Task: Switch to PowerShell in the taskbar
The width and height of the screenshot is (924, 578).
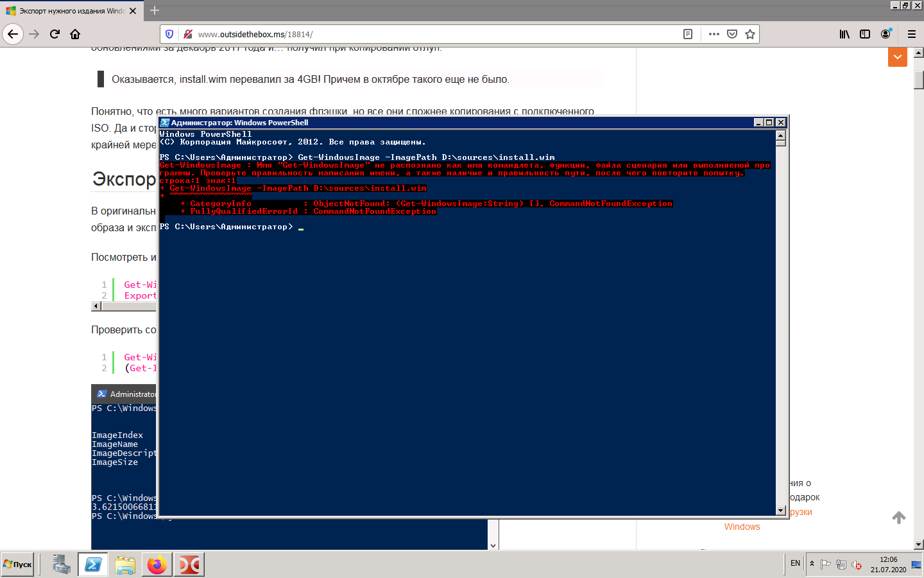Action: pos(93,565)
